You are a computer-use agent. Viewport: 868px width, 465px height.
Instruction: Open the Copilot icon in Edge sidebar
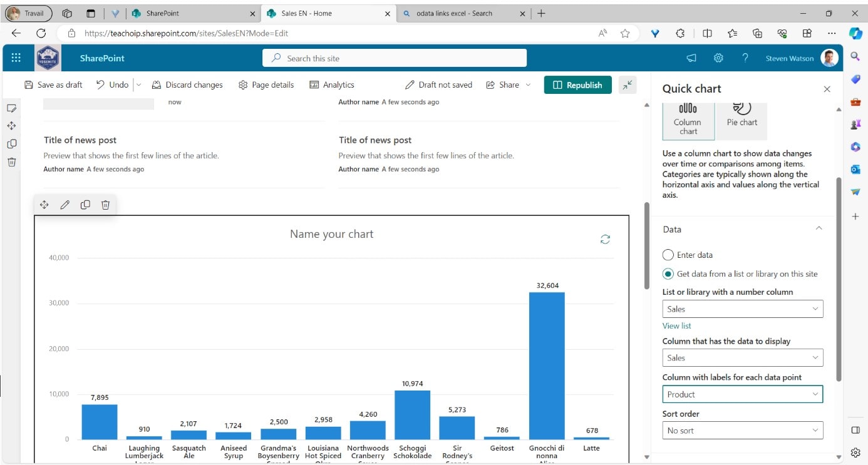coord(855,33)
